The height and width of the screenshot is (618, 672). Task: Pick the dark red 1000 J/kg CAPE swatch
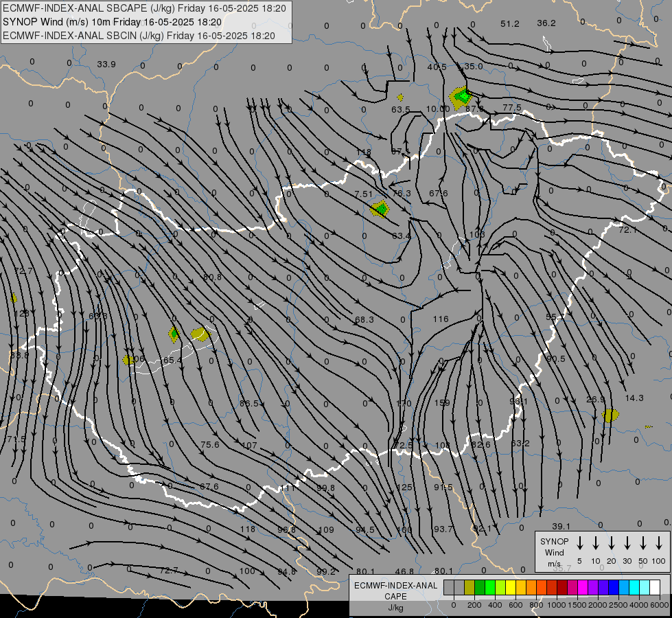tap(562, 588)
